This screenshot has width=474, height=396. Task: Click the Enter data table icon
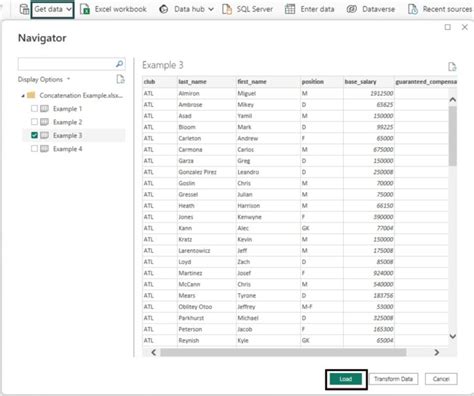290,9
